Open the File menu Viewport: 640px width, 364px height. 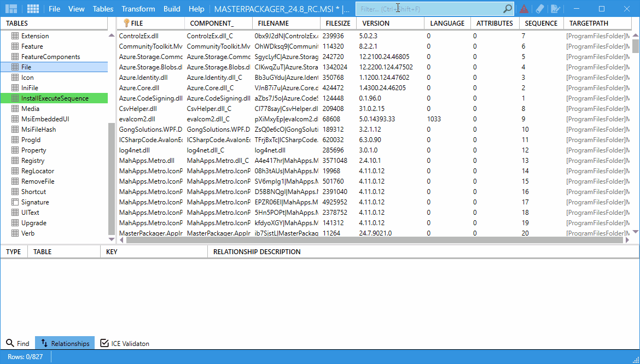point(54,9)
